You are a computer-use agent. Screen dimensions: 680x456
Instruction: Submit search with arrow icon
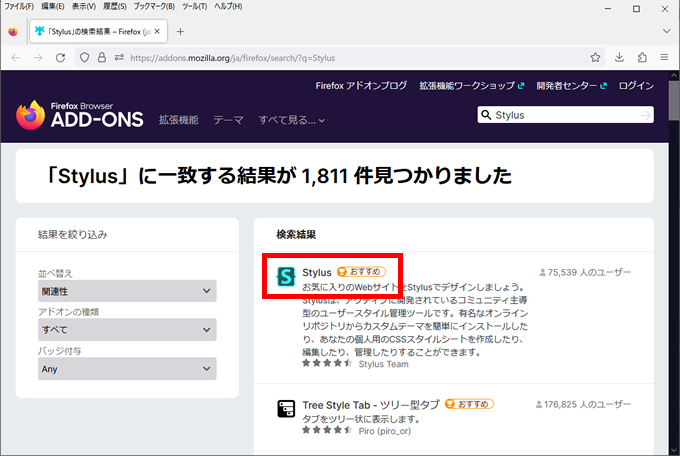click(646, 115)
